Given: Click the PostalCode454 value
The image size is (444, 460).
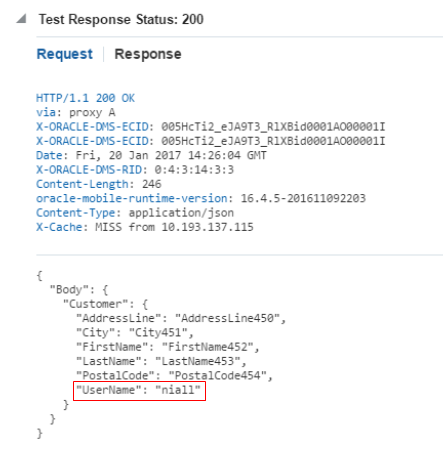Looking at the screenshot, I should (218, 375).
